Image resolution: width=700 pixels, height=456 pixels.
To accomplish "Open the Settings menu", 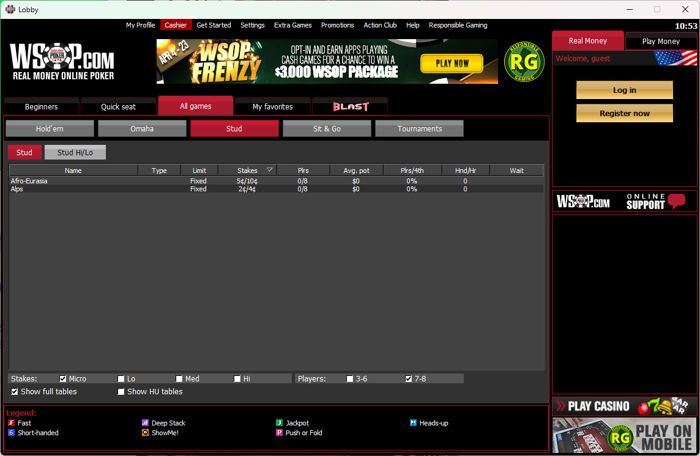I will [253, 24].
